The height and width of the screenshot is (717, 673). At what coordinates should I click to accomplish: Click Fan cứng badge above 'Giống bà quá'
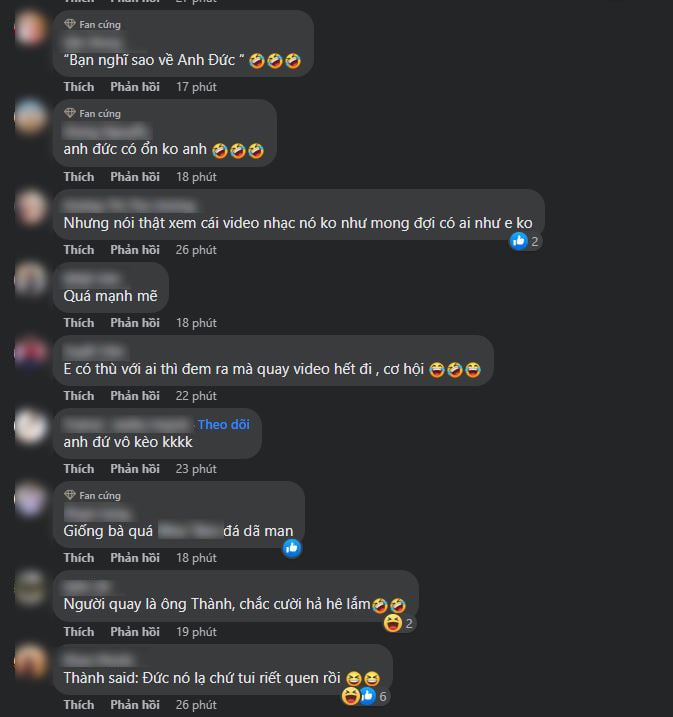click(x=92, y=495)
